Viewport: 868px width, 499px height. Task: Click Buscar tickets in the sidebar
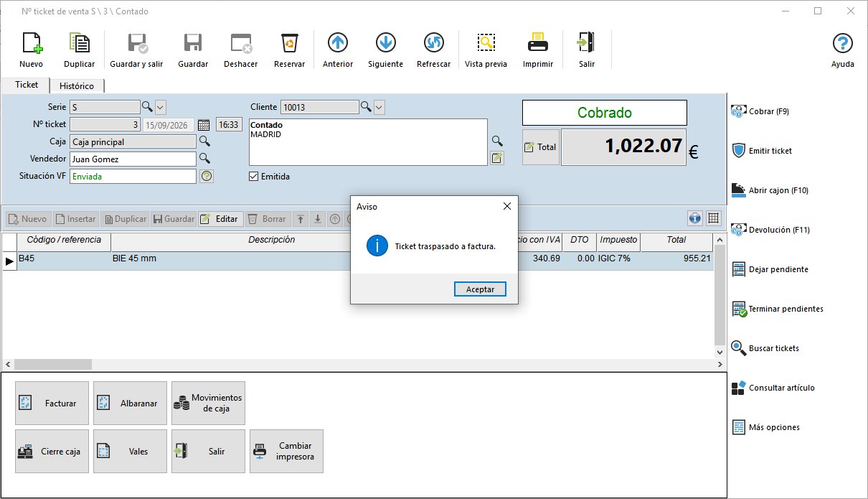(x=765, y=348)
